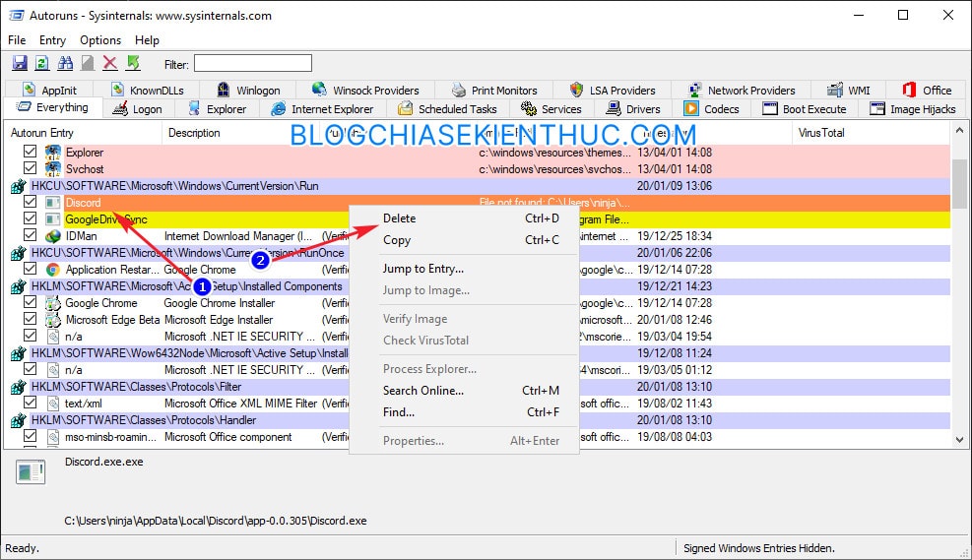Uncheck the Svchost autorun entry
972x560 pixels.
click(30, 168)
